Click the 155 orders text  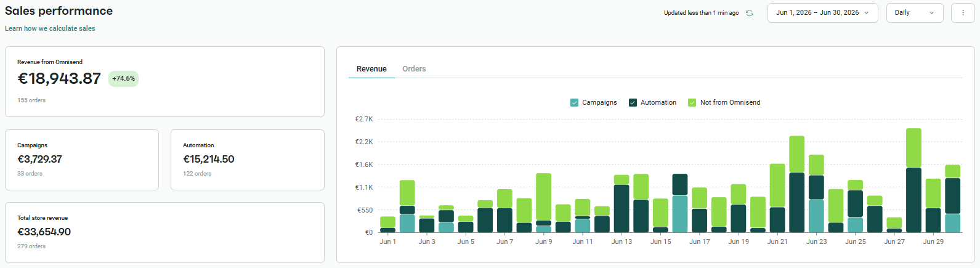(x=31, y=100)
